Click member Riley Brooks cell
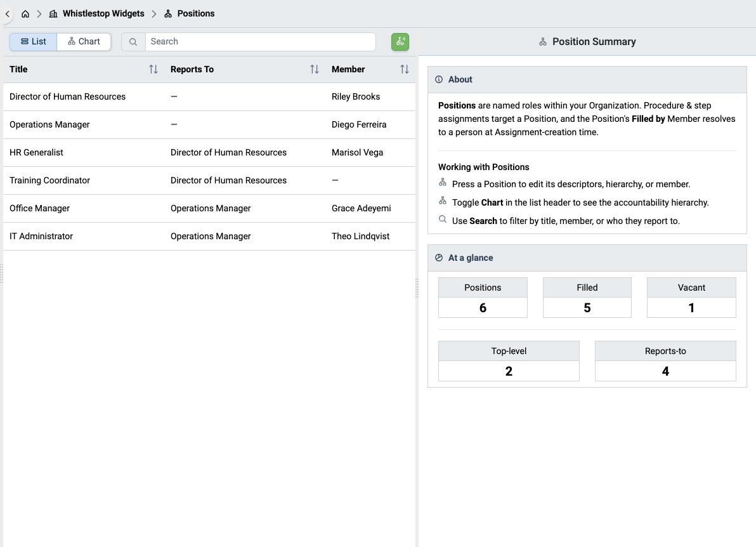 pos(356,97)
